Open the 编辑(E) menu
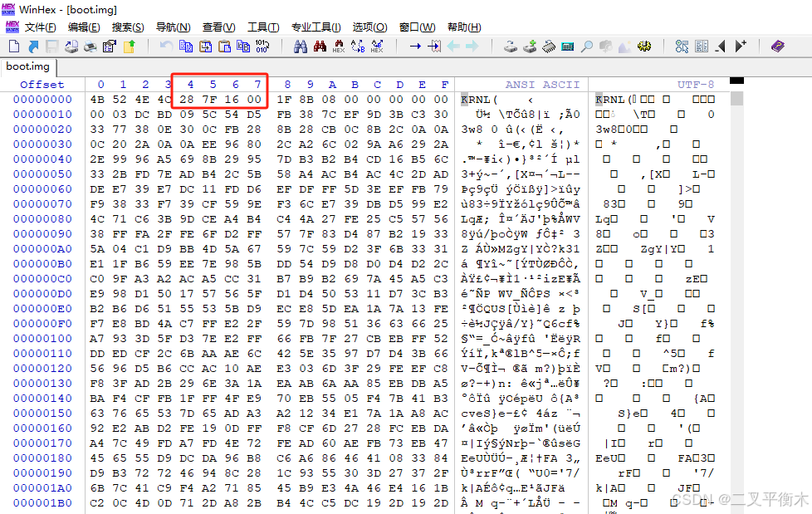 click(x=84, y=27)
